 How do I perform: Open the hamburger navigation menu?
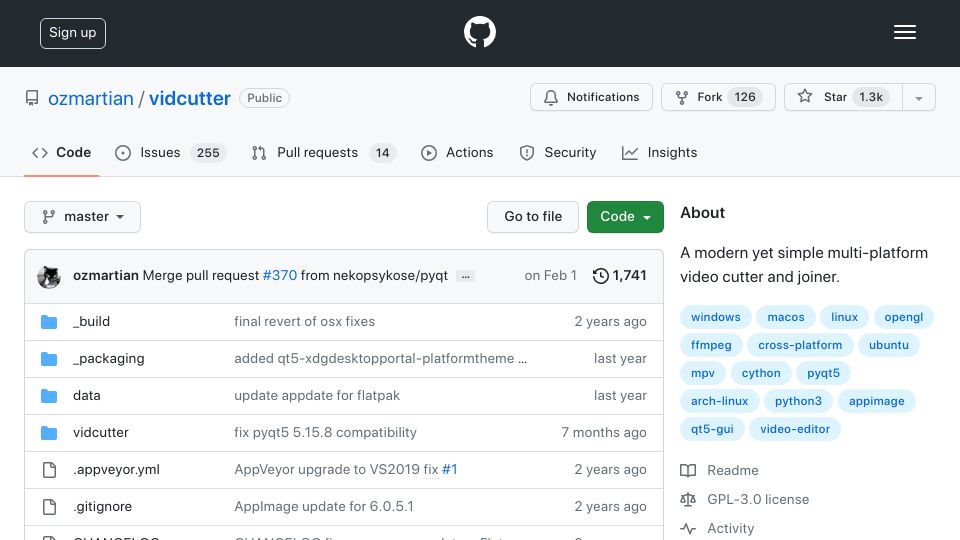click(904, 32)
